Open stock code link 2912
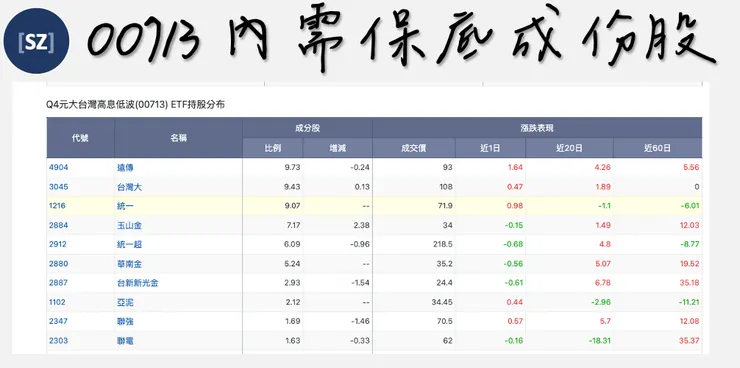Image resolution: width=740 pixels, height=368 pixels. point(58,244)
